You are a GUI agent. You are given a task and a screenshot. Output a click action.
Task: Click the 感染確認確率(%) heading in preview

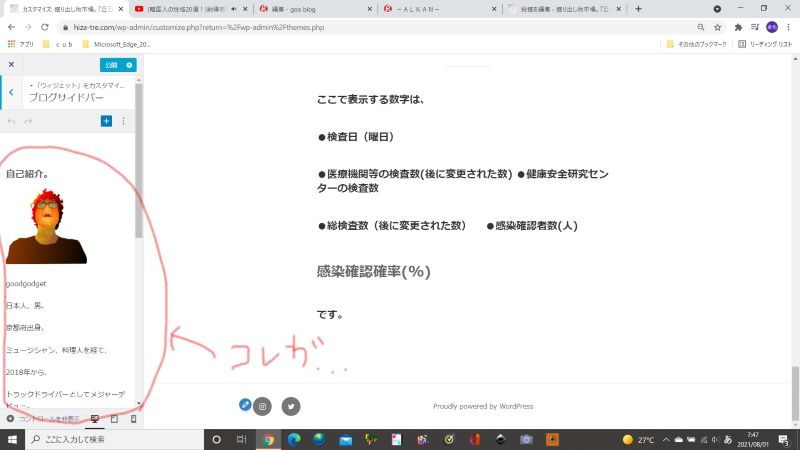(x=373, y=271)
